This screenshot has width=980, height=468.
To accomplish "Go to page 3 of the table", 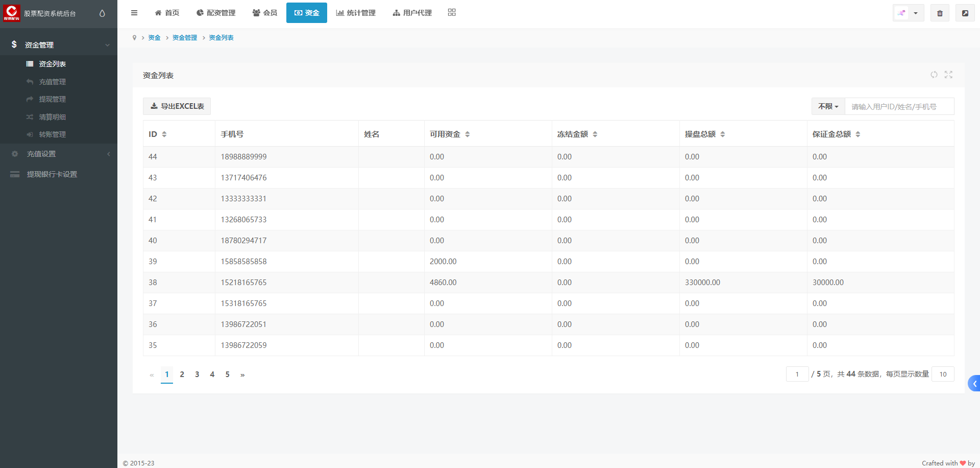I will pyautogui.click(x=197, y=375).
